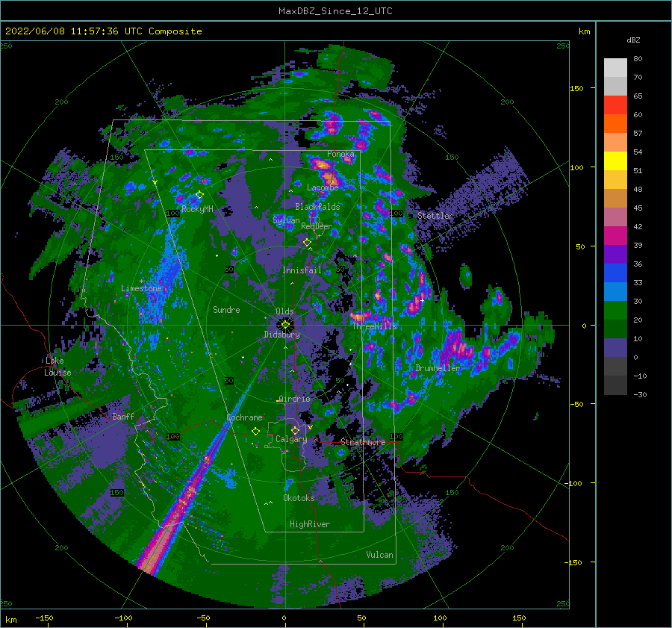Click the timestamp 2022/06/08 11:57:36 UTC Composite
672x628 pixels.
tap(103, 31)
